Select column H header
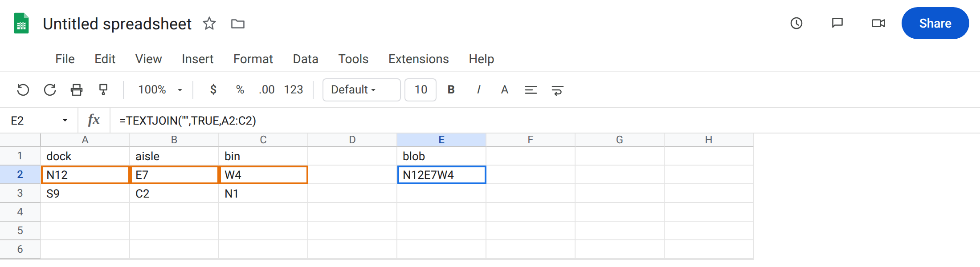This screenshot has height=267, width=980. pos(709,140)
